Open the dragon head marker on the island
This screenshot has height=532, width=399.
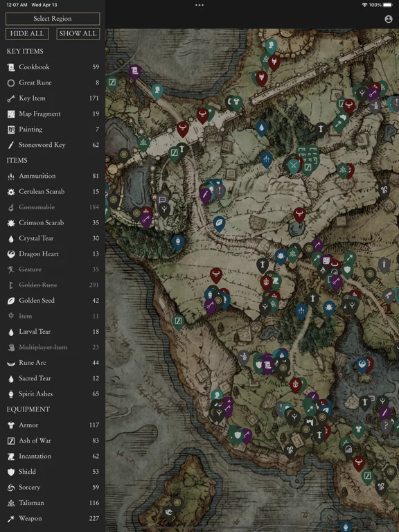coord(169,512)
